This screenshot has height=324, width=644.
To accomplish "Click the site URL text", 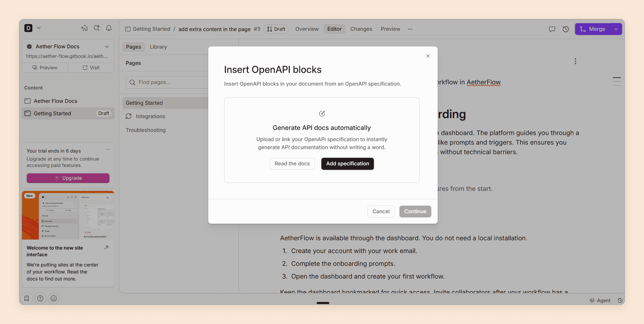I will click(67, 56).
